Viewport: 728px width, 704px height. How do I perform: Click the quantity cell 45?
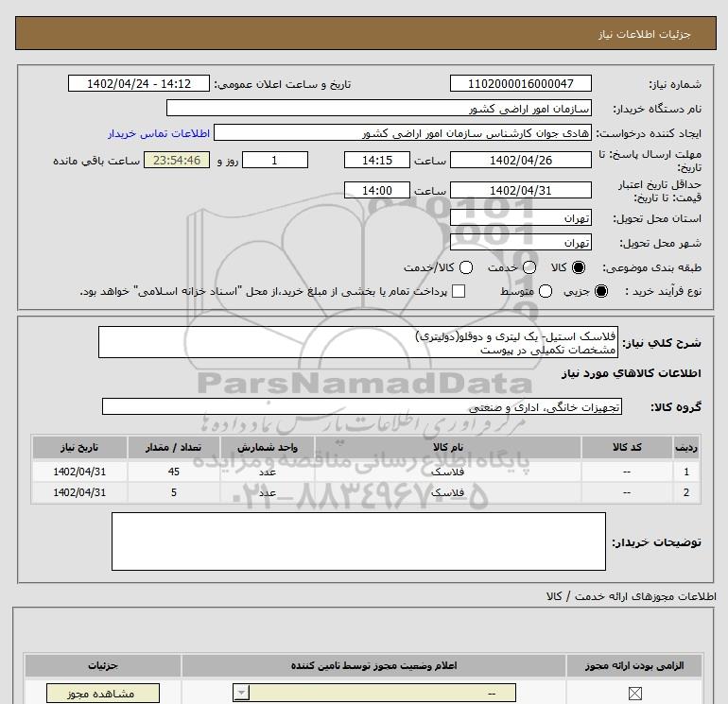174,472
